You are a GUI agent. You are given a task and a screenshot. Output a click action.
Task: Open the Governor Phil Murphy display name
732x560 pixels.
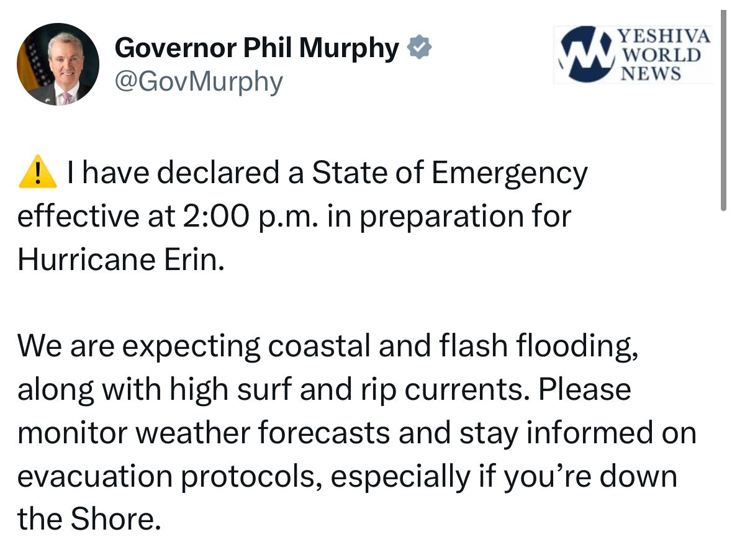click(x=257, y=48)
